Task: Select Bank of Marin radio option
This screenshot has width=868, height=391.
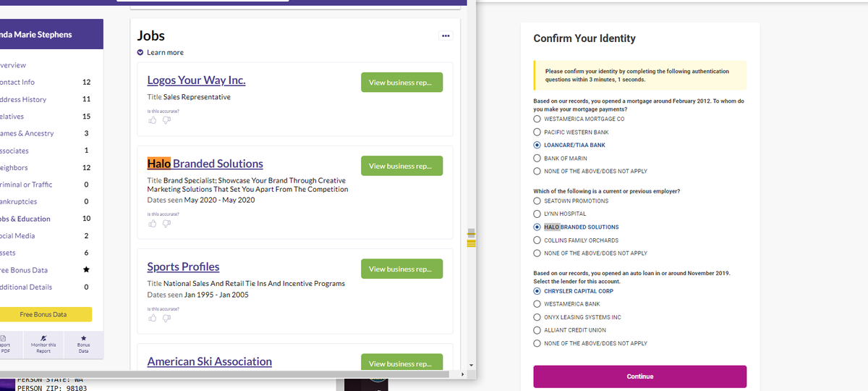Action: tap(537, 158)
